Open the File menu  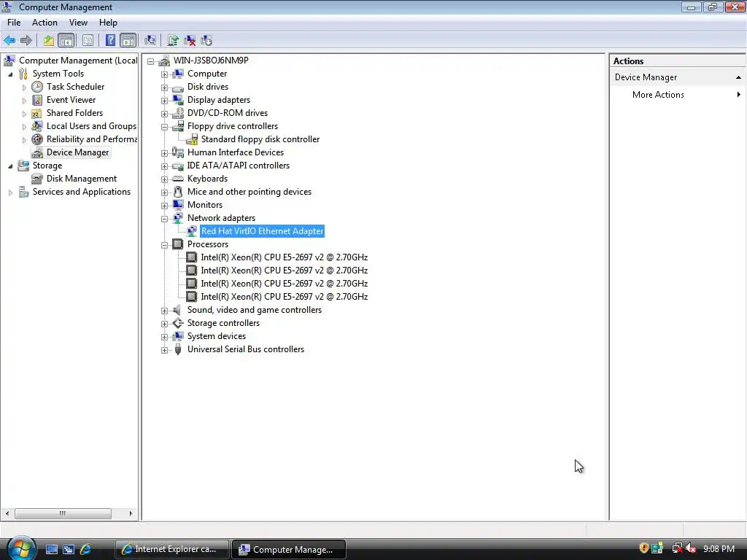click(14, 23)
